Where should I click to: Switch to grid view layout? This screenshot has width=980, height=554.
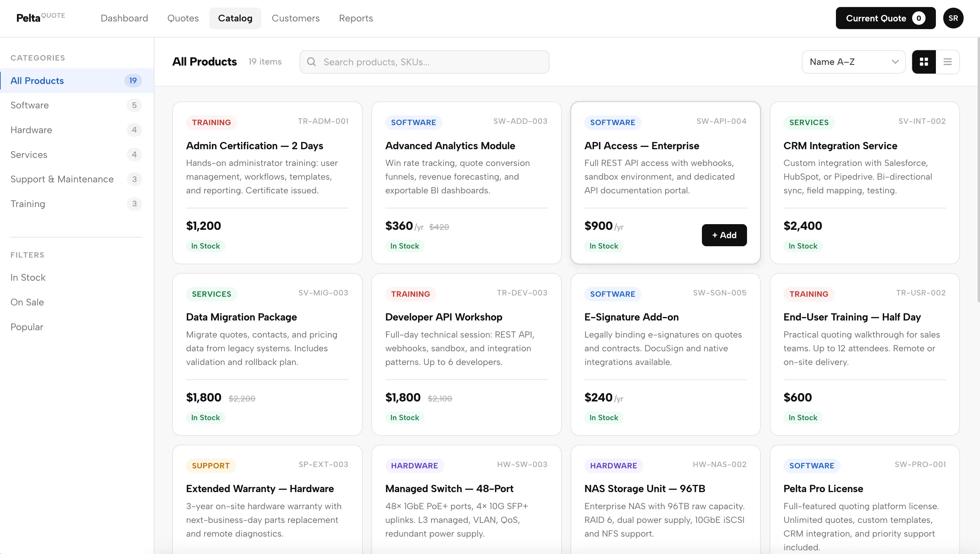click(924, 62)
